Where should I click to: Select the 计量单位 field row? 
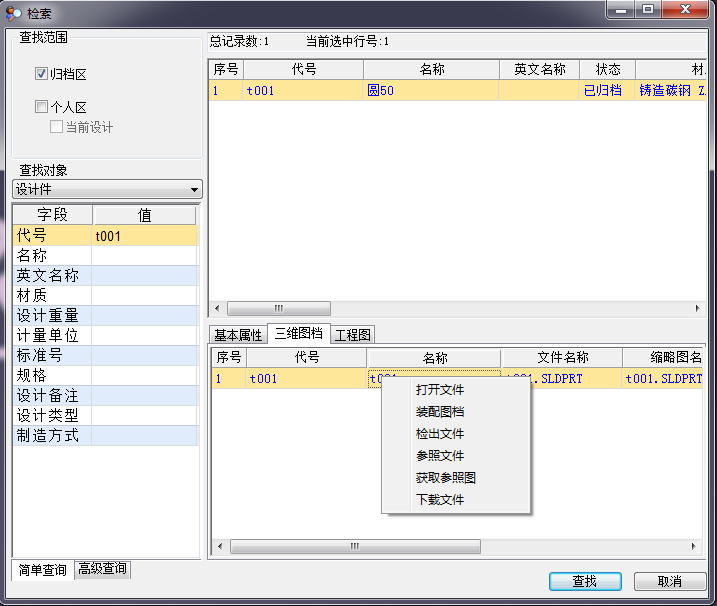106,335
